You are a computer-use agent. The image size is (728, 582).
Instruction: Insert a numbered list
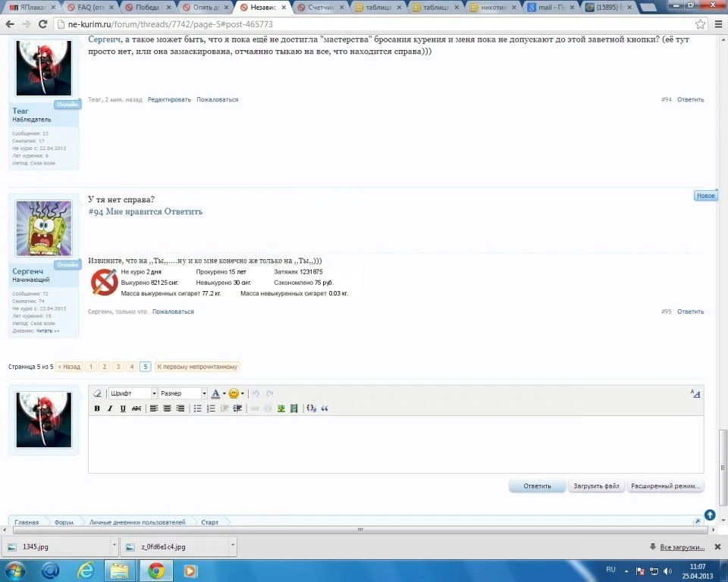point(212,408)
